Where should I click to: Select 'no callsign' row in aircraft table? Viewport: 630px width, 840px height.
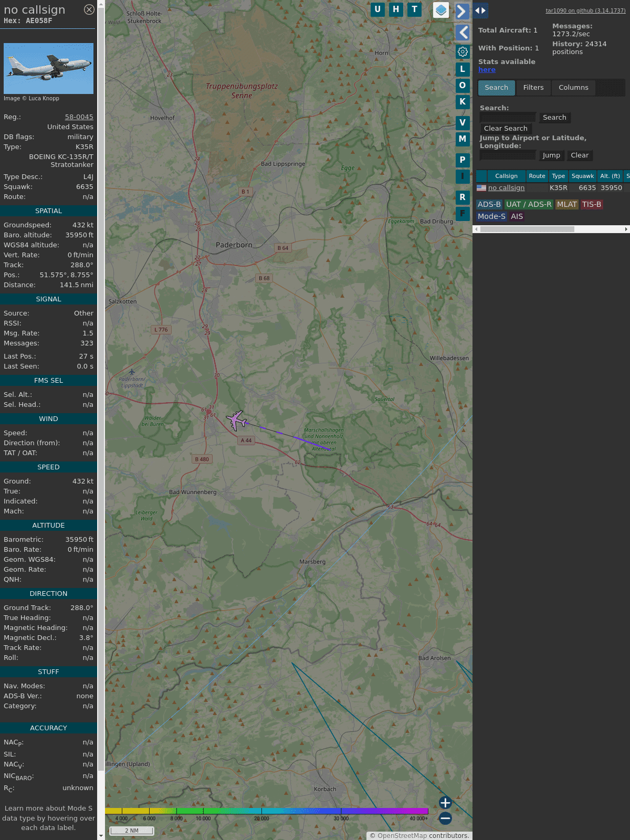coord(552,188)
